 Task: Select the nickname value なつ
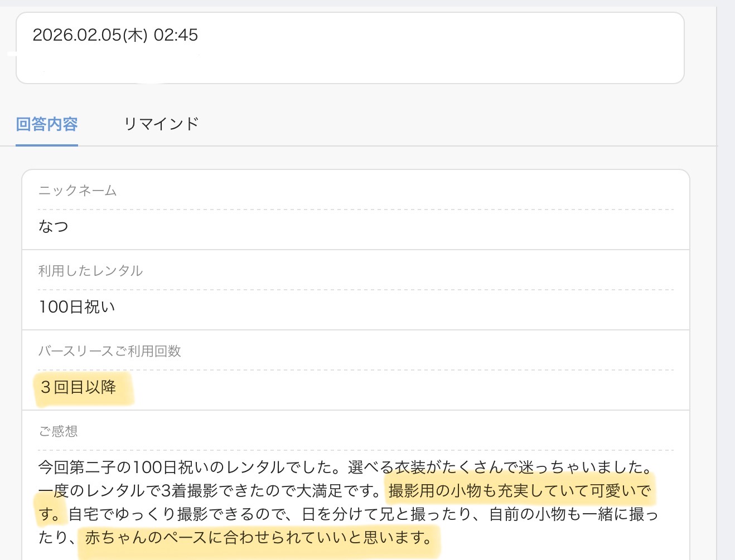pyautogui.click(x=54, y=226)
